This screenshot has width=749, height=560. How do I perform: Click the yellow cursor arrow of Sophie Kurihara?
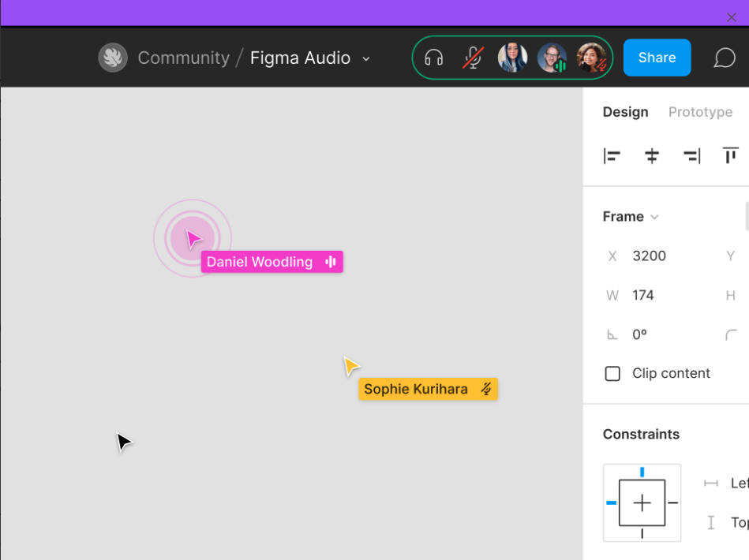pyautogui.click(x=351, y=367)
